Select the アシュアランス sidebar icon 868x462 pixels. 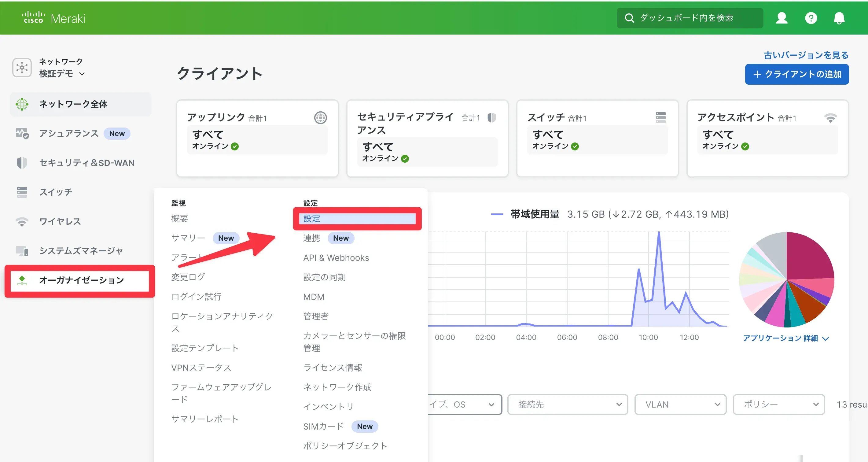(x=22, y=133)
